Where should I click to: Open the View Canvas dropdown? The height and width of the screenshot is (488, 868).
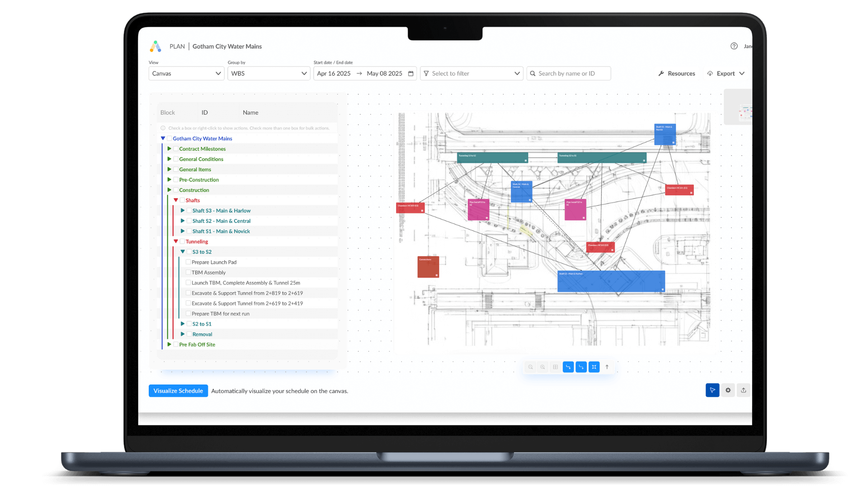[186, 74]
